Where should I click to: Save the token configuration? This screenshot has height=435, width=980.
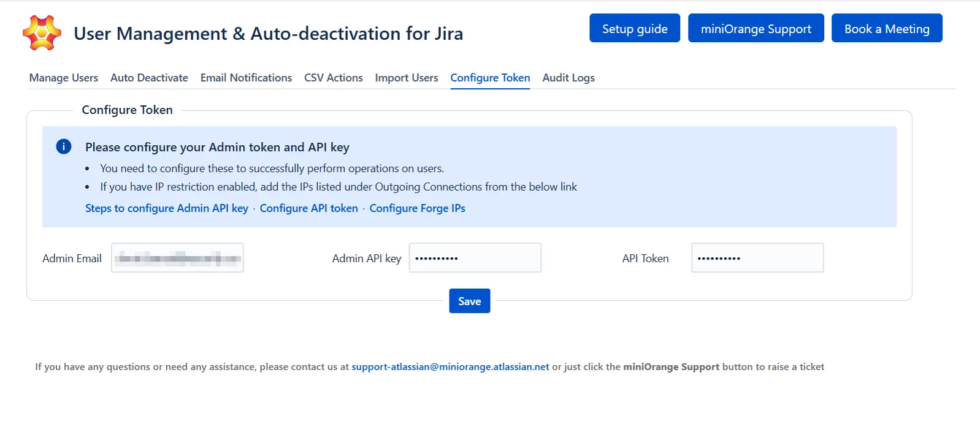pos(470,301)
